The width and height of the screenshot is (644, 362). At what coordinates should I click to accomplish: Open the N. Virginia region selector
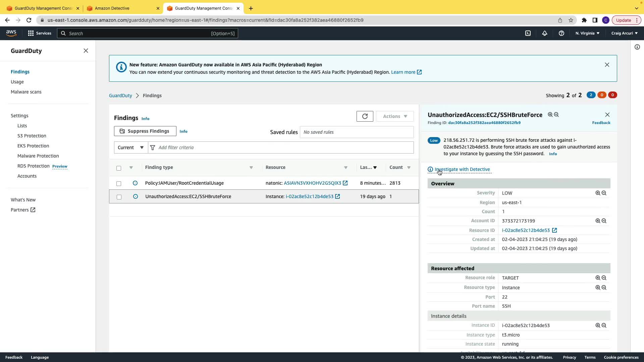pyautogui.click(x=587, y=33)
